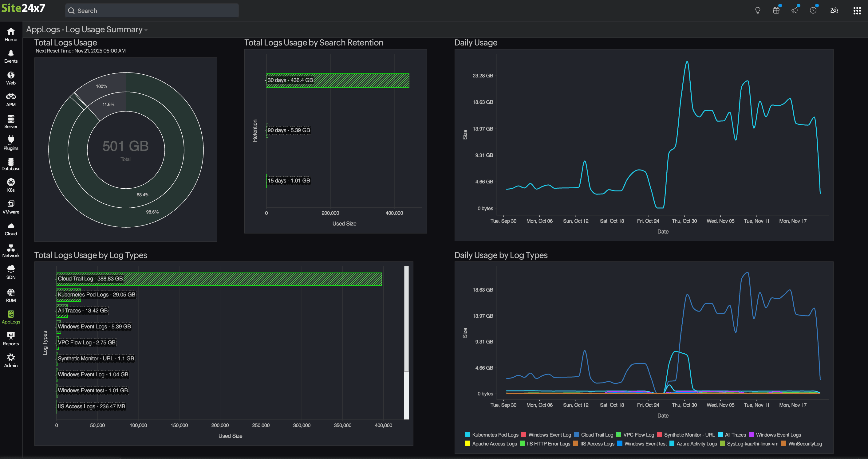Select the APM sidebar icon

(x=11, y=99)
